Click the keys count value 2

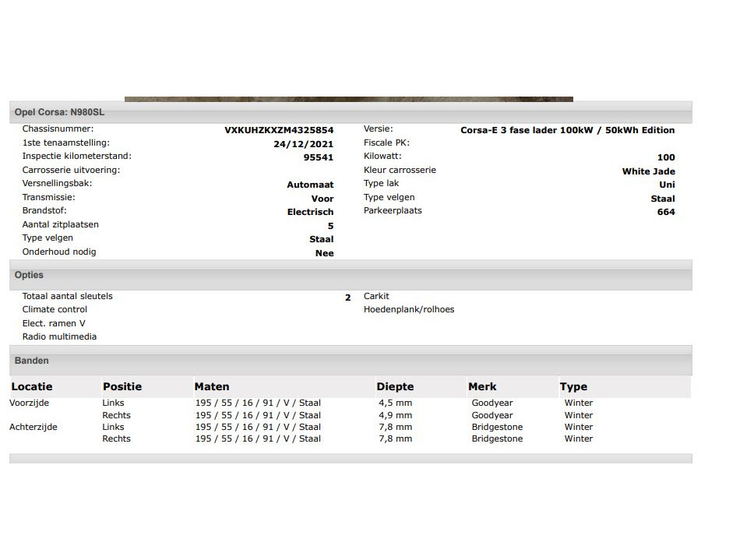tap(347, 298)
